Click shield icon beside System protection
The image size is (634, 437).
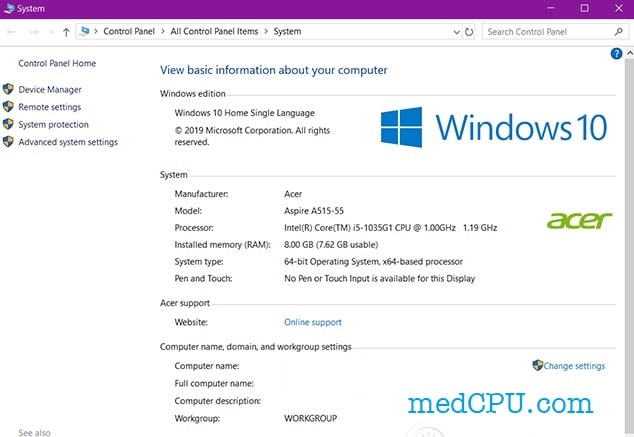point(8,124)
